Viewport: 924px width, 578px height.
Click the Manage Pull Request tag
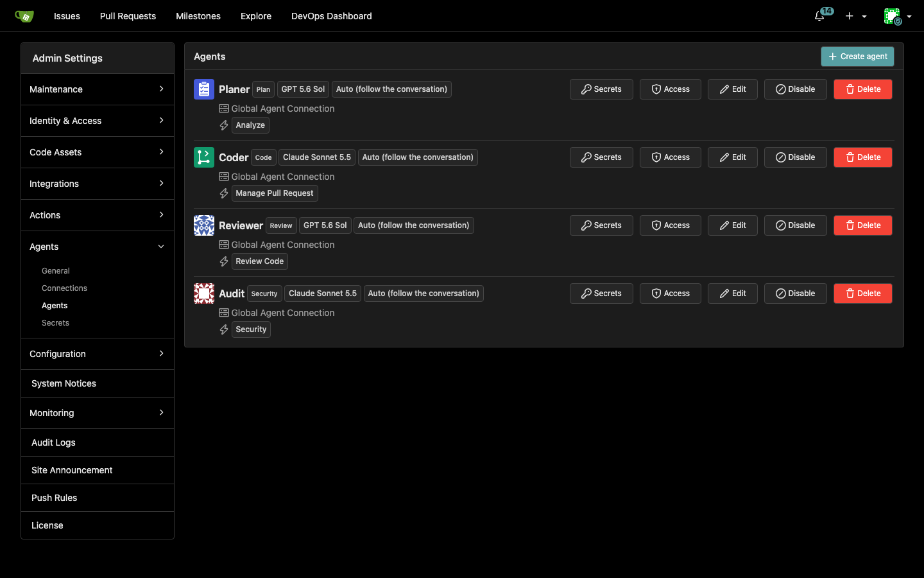tap(275, 193)
